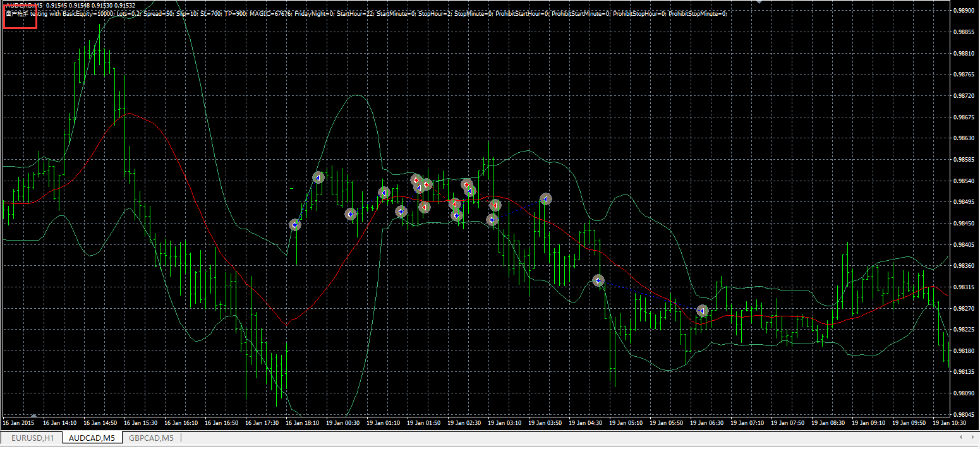Click the 16 Jan 15:30 time axis label
980x449 pixels.
(141, 422)
